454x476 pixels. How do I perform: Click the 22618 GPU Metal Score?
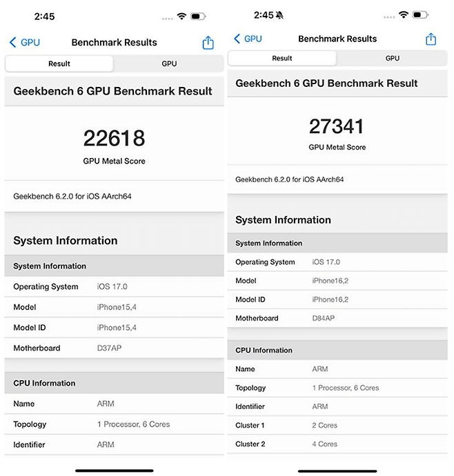(114, 139)
